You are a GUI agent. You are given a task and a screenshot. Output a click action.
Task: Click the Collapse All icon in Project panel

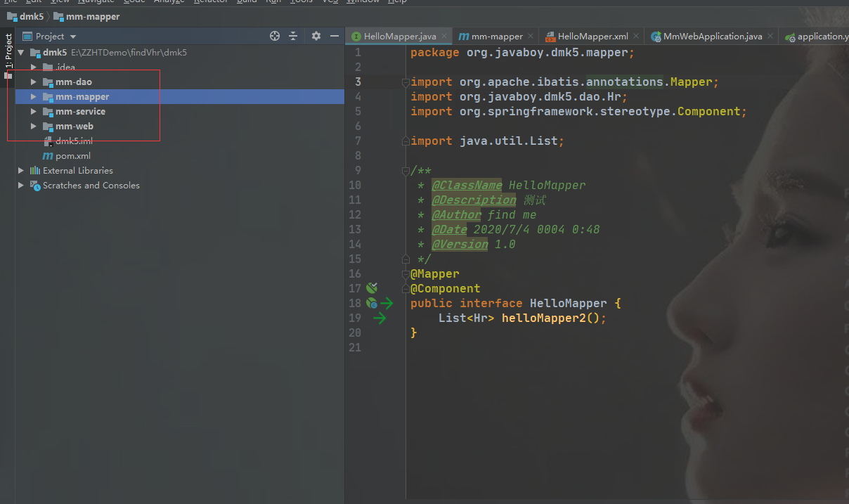click(x=293, y=36)
